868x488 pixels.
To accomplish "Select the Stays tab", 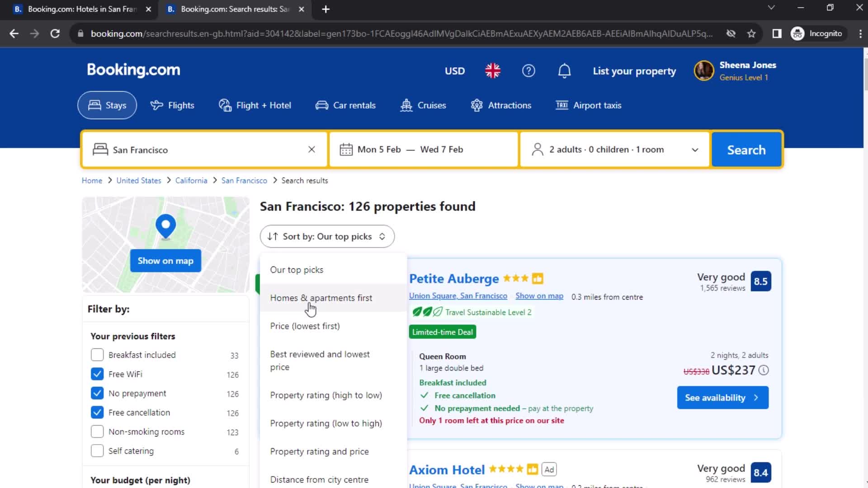I will click(x=107, y=105).
